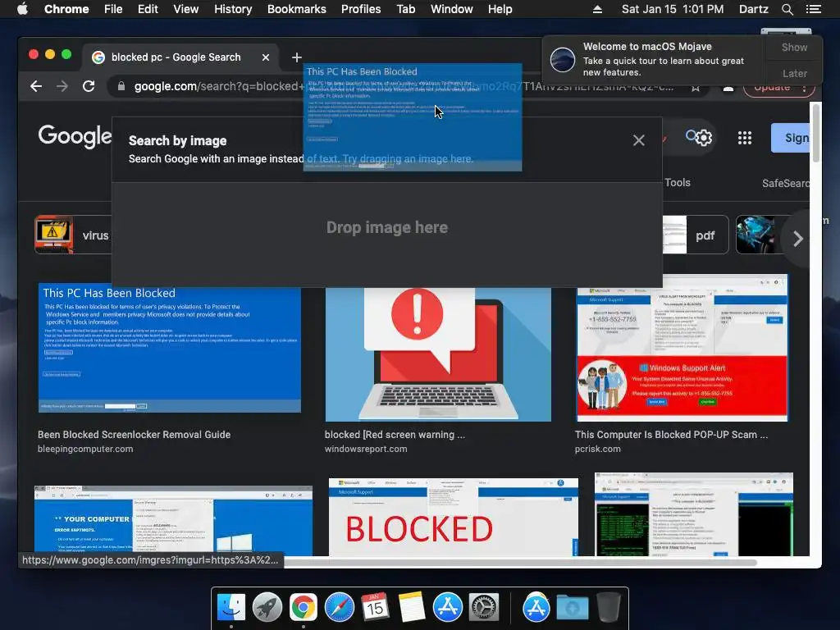Open the Apple menu
Viewport: 840px width, 630px height.
pyautogui.click(x=22, y=9)
